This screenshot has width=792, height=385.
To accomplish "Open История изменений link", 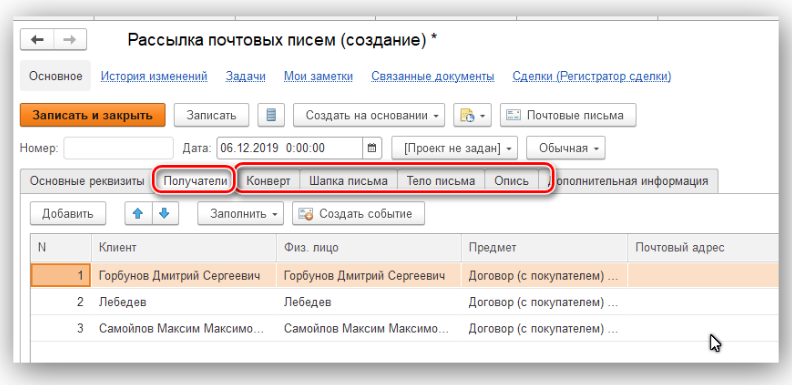I will [154, 76].
